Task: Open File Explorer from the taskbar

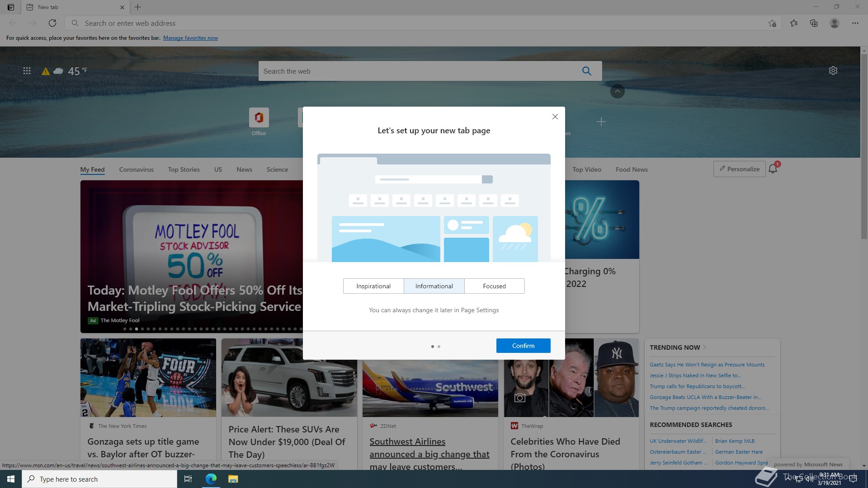Action: pyautogui.click(x=233, y=479)
